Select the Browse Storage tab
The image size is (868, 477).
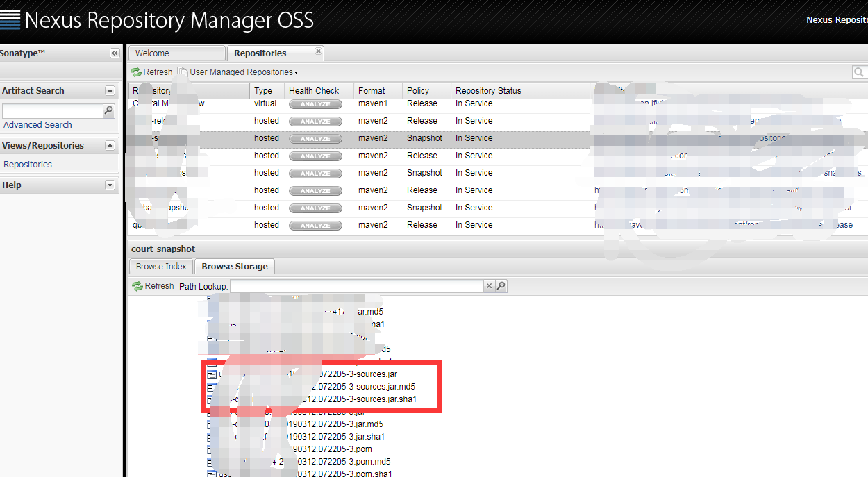[235, 267]
